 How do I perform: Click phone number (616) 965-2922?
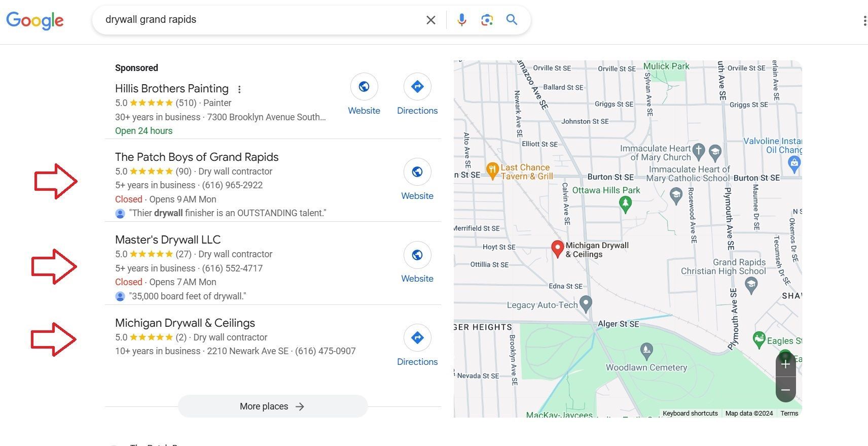[232, 185]
